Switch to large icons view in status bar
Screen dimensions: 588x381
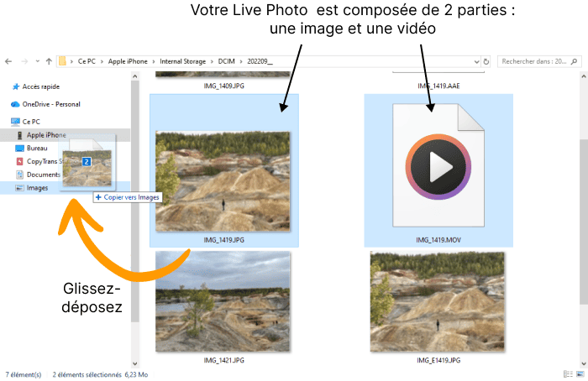(x=580, y=374)
